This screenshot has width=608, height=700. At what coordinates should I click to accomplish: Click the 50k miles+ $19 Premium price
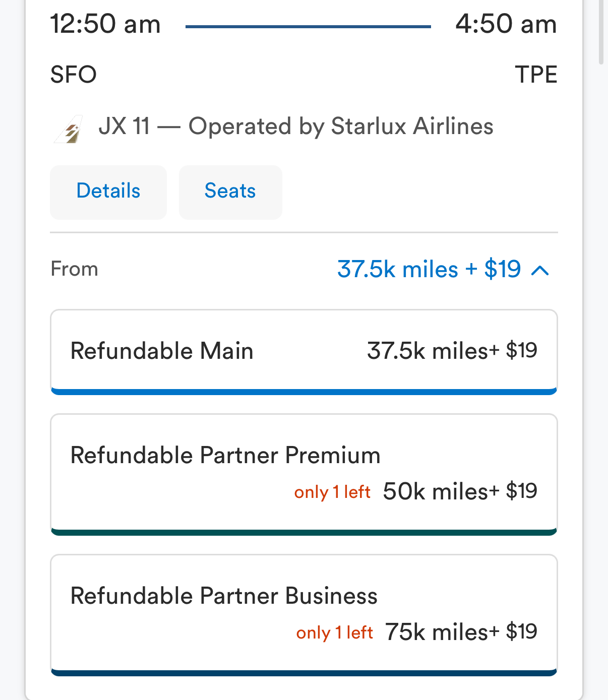(460, 491)
